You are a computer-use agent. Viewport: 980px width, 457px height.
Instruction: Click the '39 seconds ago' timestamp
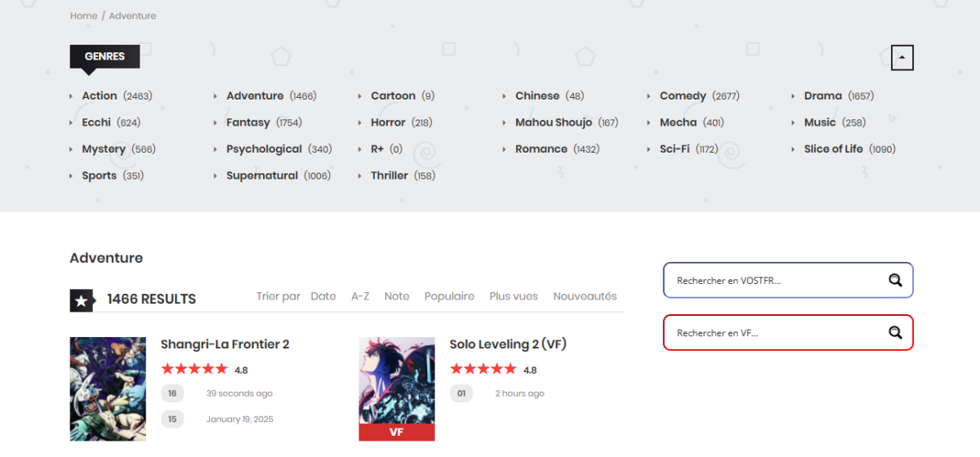click(239, 393)
